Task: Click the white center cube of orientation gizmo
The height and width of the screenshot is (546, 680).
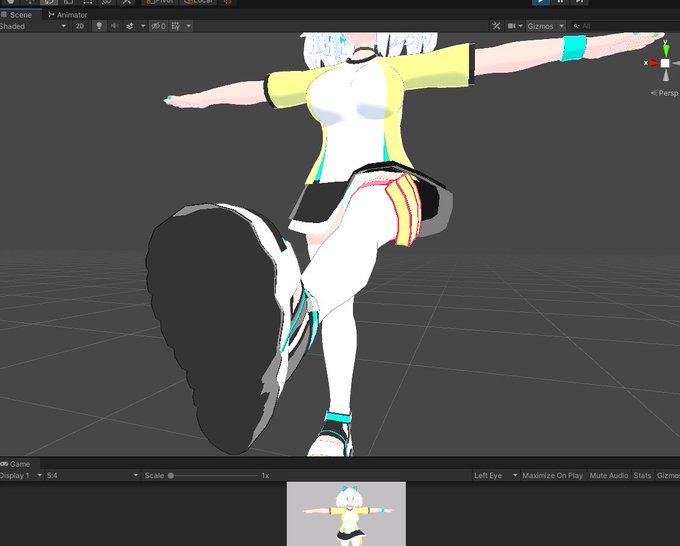Action: click(x=665, y=63)
